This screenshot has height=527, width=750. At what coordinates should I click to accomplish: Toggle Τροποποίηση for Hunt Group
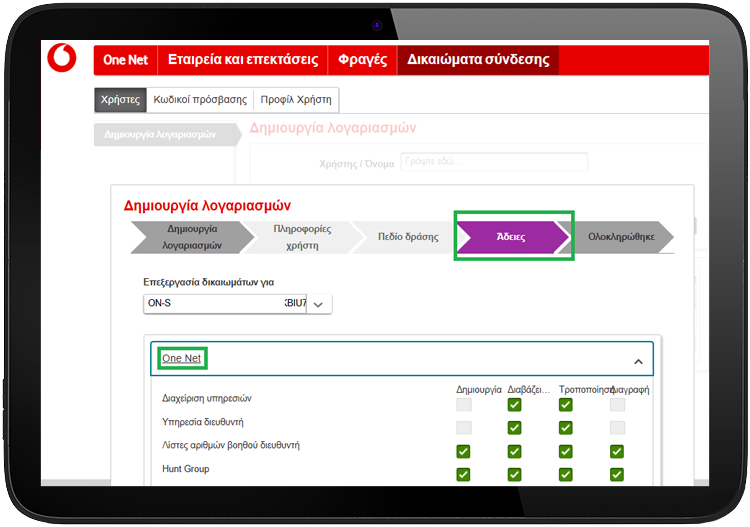[x=565, y=474]
